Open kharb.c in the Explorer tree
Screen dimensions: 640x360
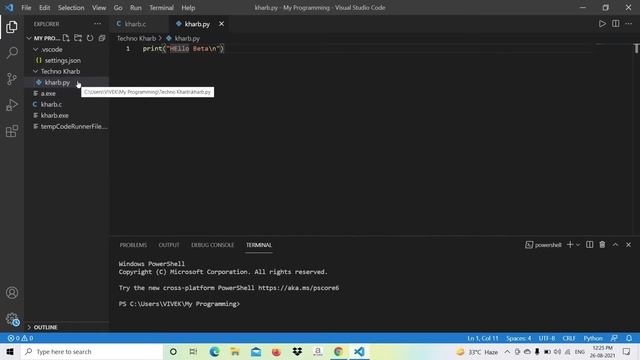click(51, 104)
